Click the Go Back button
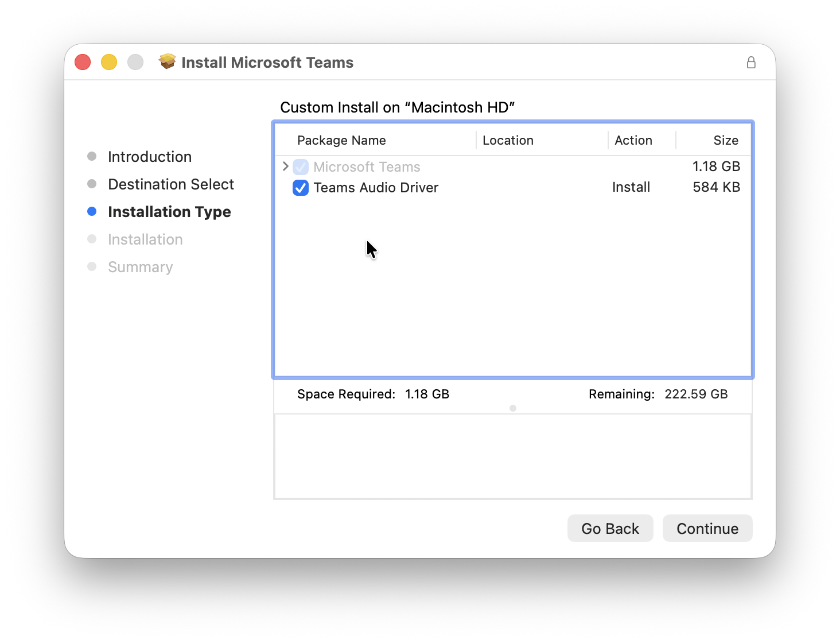This screenshot has width=840, height=643. 610,528
